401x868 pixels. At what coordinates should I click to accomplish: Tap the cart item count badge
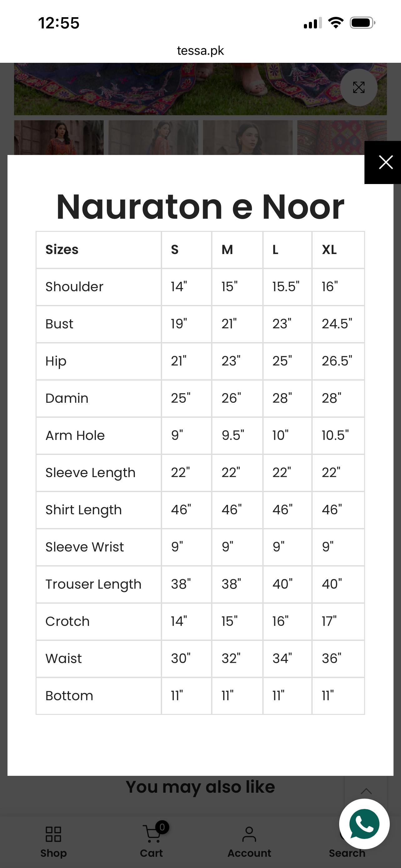(x=162, y=827)
